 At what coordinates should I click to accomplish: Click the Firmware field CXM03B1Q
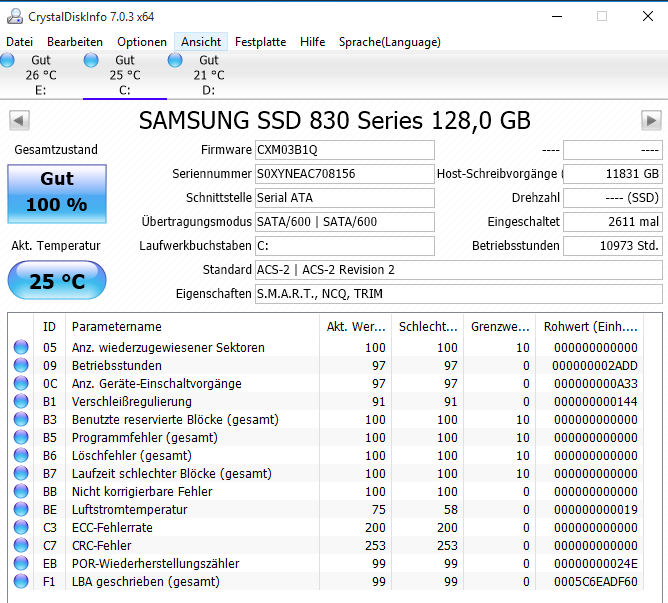[x=345, y=150]
